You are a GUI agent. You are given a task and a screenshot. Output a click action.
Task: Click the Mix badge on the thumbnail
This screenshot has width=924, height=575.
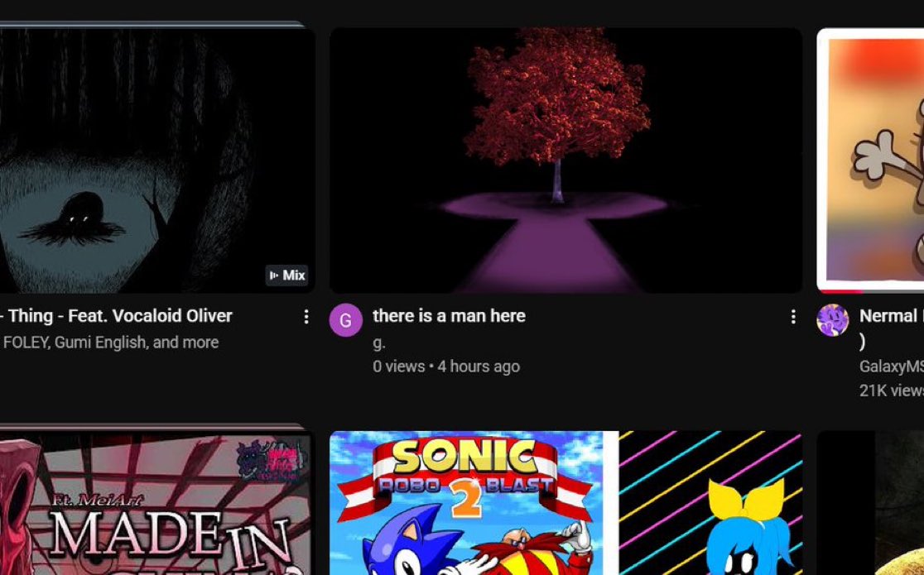287,276
